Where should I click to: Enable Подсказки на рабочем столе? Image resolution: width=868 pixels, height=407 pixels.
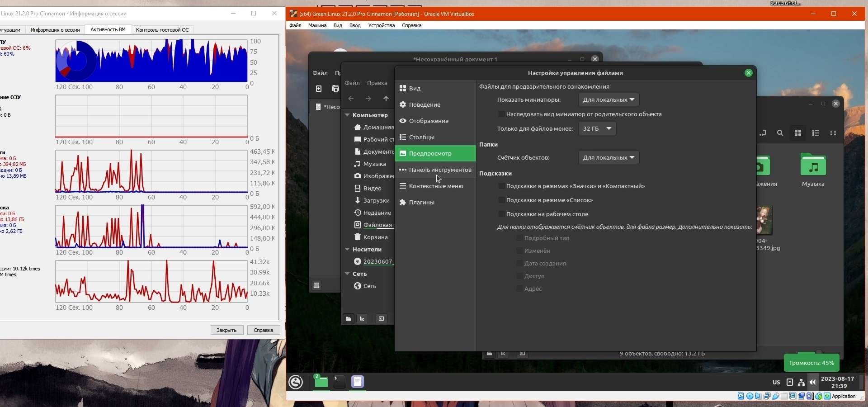click(501, 214)
